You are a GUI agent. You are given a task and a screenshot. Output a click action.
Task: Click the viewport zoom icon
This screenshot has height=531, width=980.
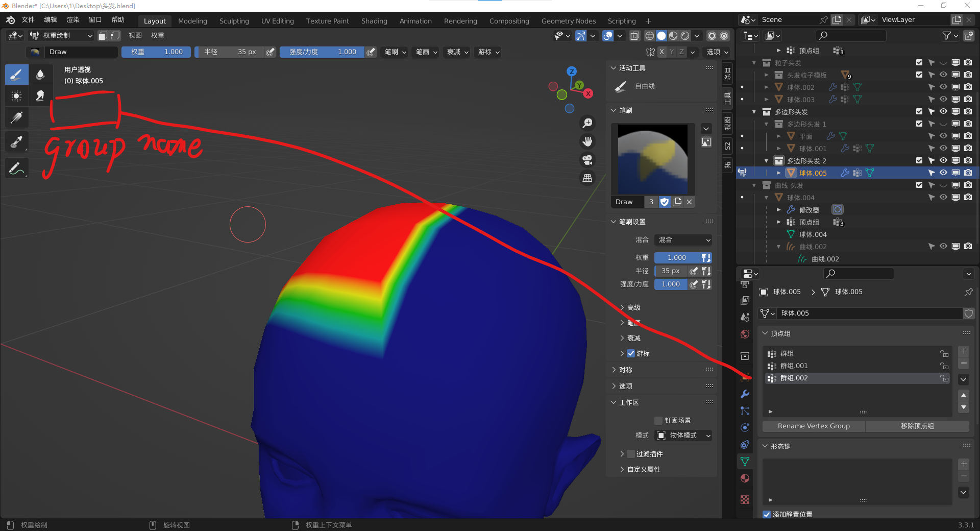coord(587,123)
